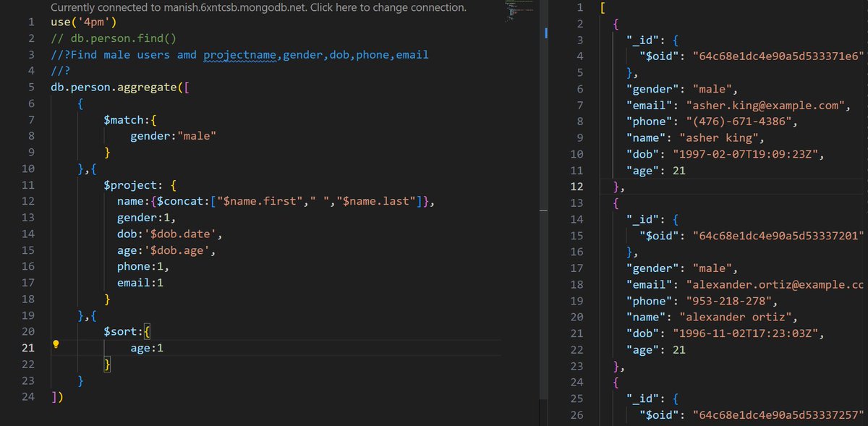Click the "gender": "male" entry on results line 6
The height and width of the screenshot is (426, 868).
681,89
